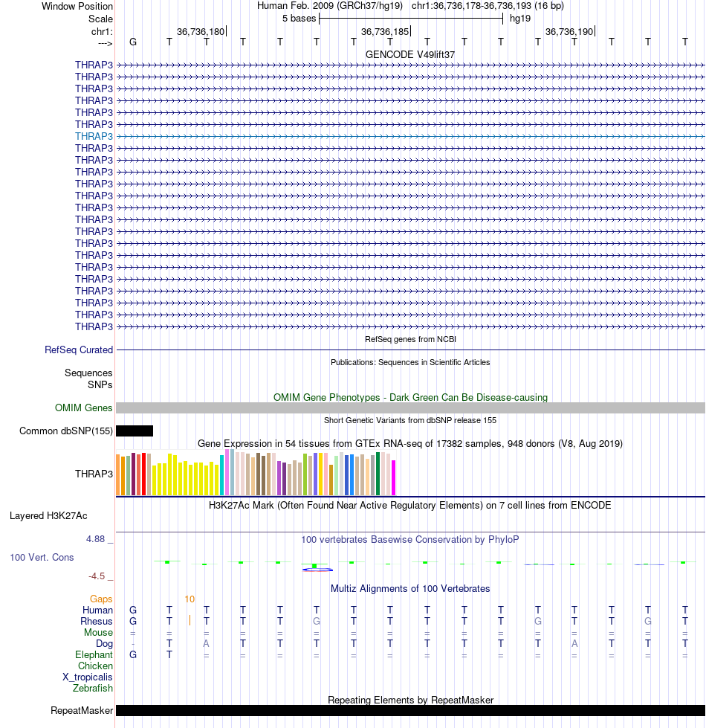Click the RefSeq Curated track label
Viewport: 706px width, 728px height.
point(79,350)
